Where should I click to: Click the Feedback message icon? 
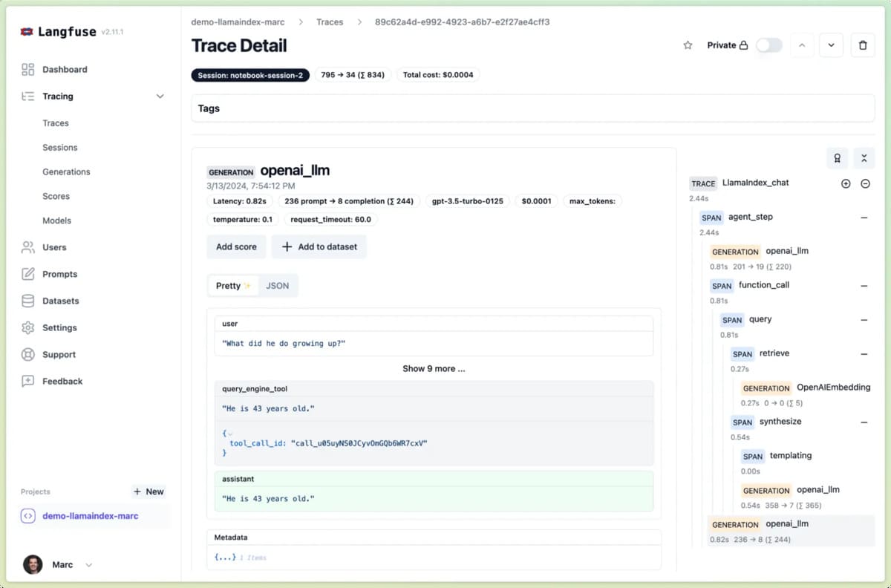pyautogui.click(x=28, y=381)
